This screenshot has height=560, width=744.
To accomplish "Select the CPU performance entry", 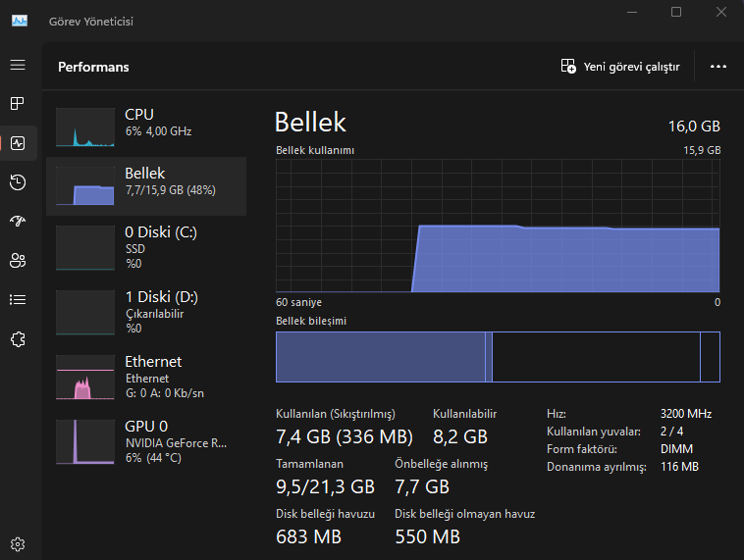I will (146, 123).
